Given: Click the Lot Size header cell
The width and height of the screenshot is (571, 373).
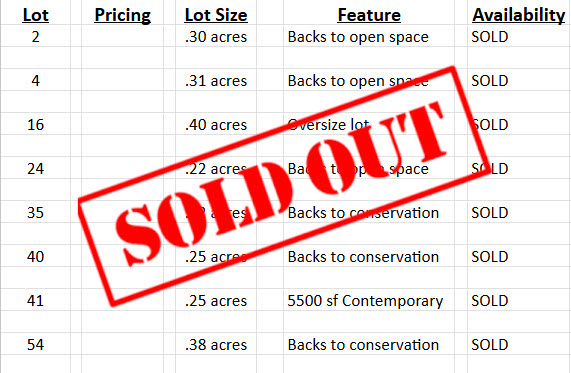Looking at the screenshot, I should click(216, 15).
